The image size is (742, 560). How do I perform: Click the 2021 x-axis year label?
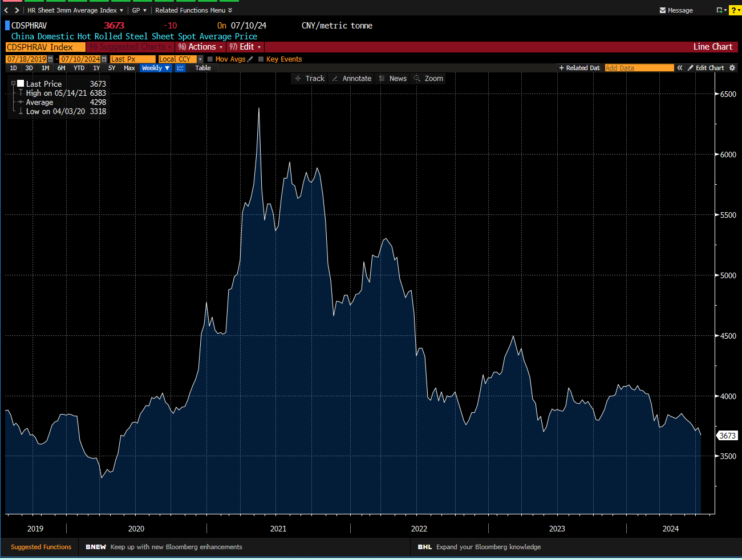(278, 529)
